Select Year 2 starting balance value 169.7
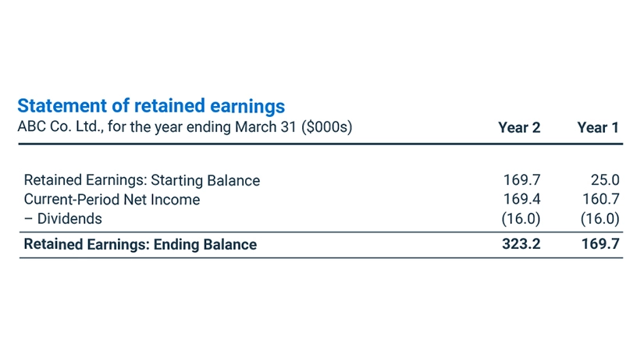 coord(521,180)
